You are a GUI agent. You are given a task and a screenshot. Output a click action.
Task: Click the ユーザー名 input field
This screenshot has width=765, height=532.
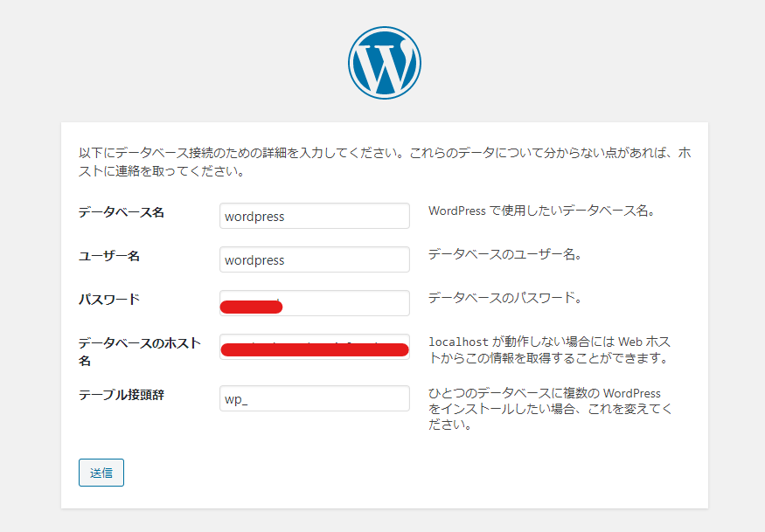coord(315,259)
